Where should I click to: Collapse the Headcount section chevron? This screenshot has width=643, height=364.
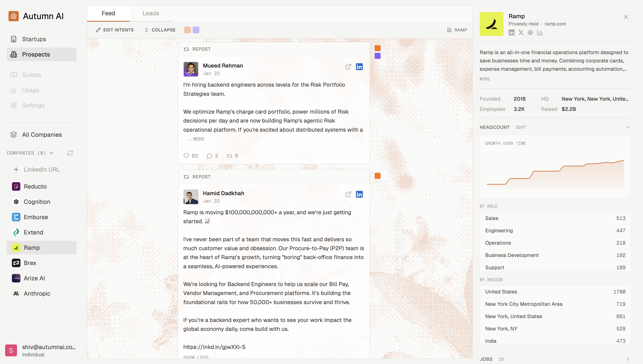point(628,127)
